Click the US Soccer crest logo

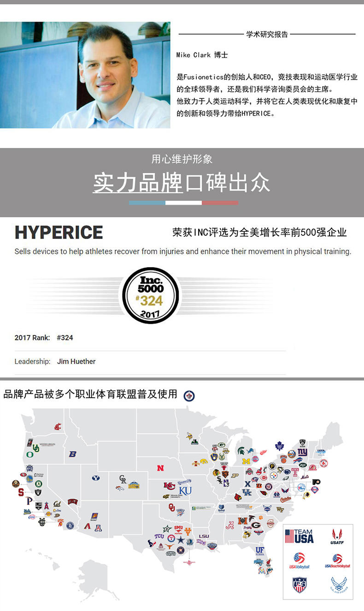[x=299, y=585]
